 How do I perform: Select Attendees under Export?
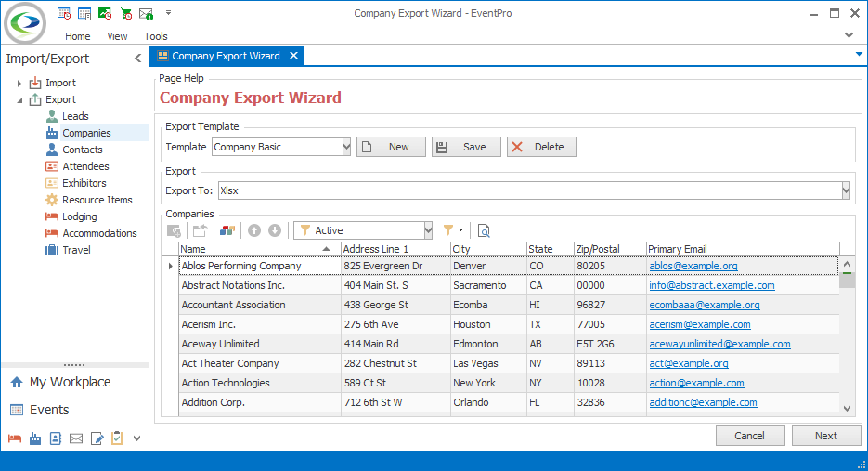click(85, 166)
